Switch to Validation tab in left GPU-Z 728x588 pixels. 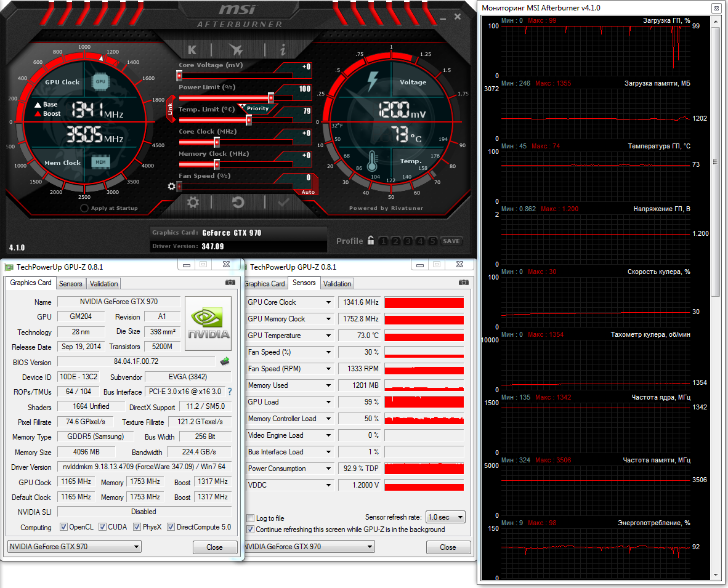tap(103, 284)
